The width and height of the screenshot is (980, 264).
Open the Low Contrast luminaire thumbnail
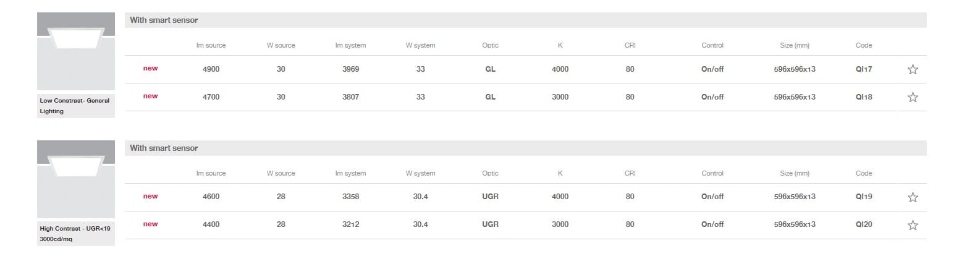76,52
